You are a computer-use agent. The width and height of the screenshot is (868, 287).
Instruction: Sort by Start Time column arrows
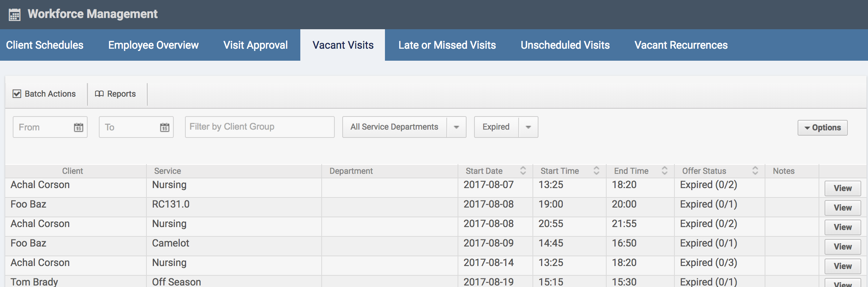coord(597,171)
